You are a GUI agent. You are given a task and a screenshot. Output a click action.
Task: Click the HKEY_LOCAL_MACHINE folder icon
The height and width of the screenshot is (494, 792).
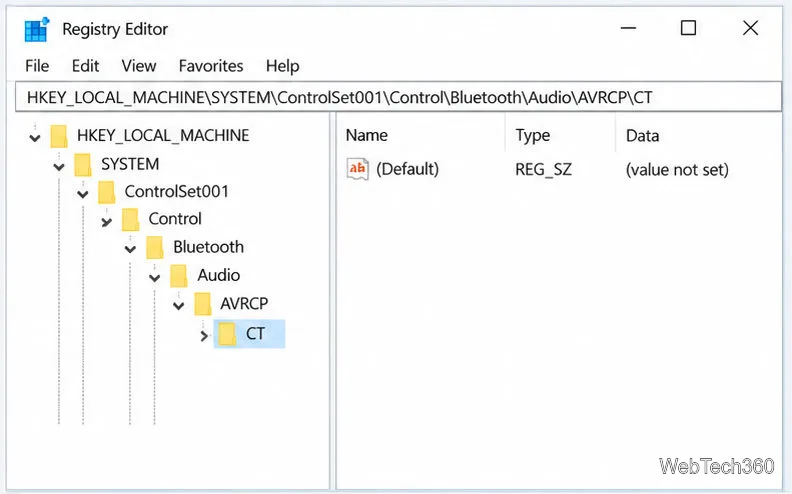point(59,136)
